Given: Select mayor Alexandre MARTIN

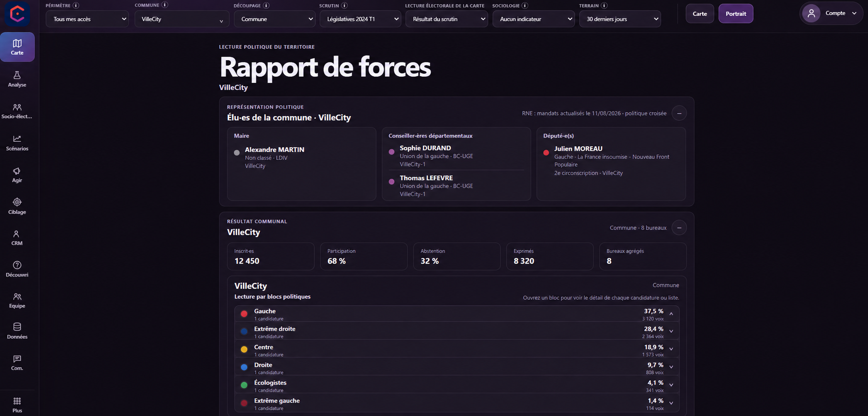Looking at the screenshot, I should click(274, 150).
